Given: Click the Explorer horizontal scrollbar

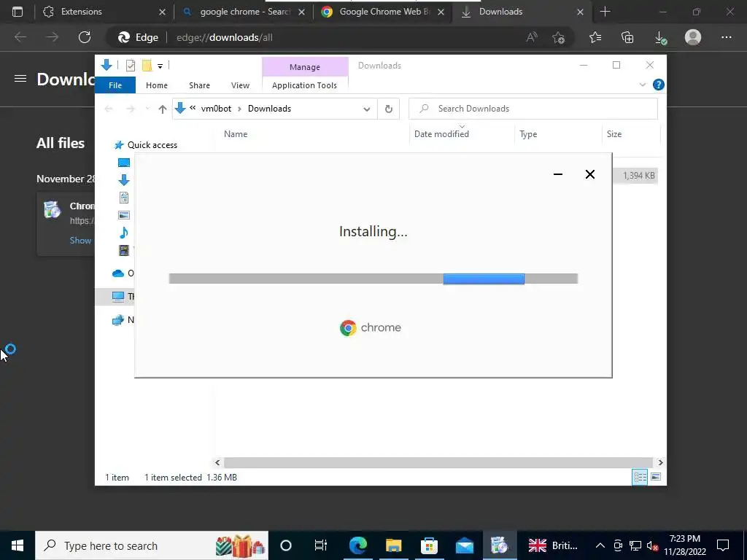Looking at the screenshot, I should coord(438,462).
